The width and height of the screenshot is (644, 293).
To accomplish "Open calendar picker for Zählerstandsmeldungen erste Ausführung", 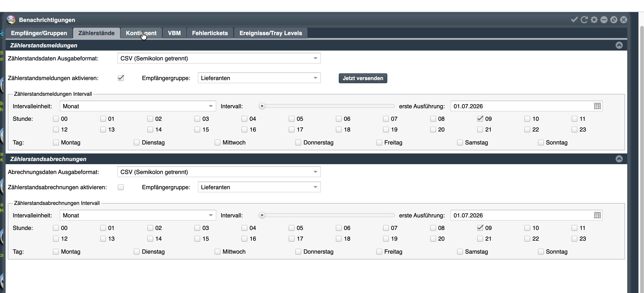I will 597,106.
